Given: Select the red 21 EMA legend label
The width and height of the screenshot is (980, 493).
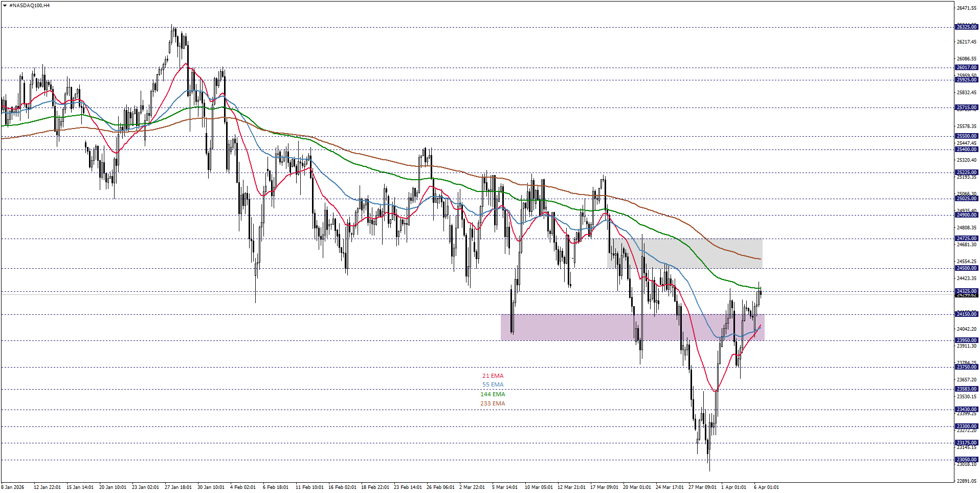Looking at the screenshot, I should tap(492, 376).
